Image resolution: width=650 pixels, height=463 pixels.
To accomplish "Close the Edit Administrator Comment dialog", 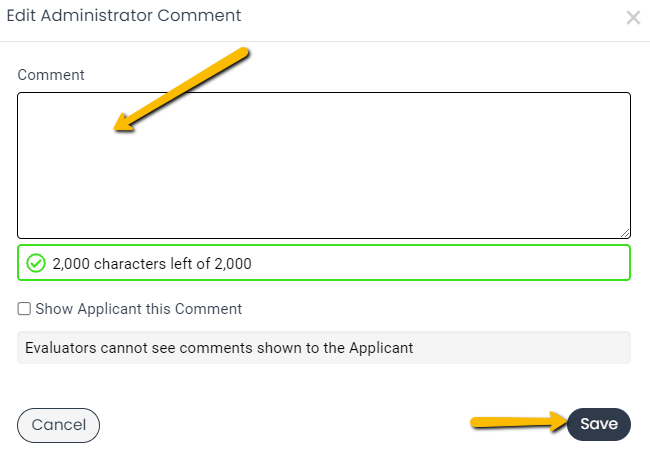I will 633,17.
